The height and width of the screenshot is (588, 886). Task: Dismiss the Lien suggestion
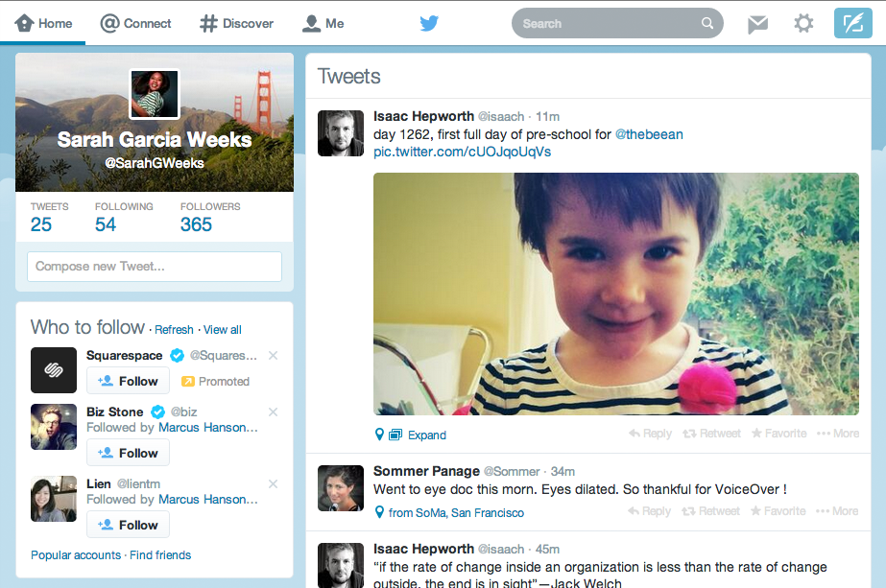pos(273,484)
